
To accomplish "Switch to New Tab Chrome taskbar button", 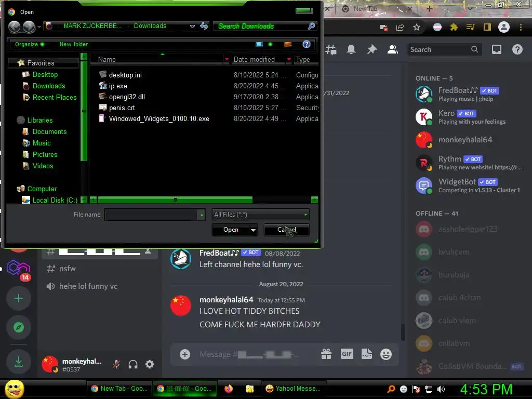I will pyautogui.click(x=119, y=389).
